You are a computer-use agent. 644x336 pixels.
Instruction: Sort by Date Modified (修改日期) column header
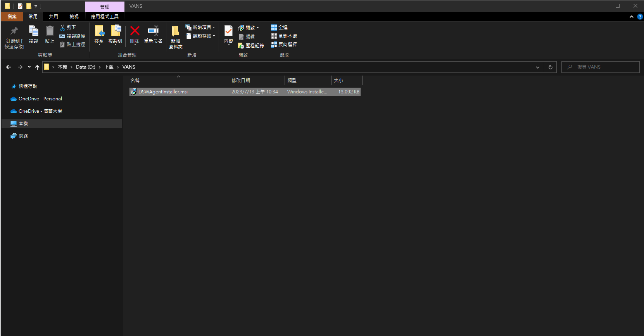[241, 81]
